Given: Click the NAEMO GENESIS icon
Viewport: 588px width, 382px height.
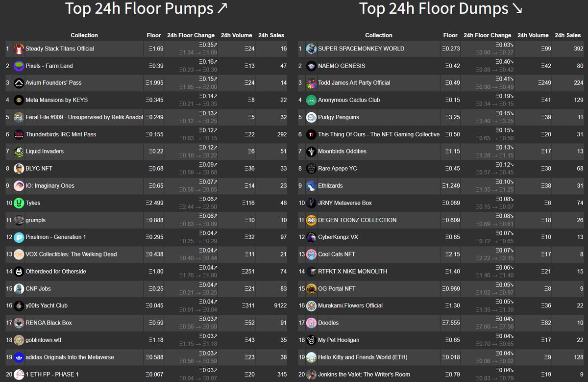Looking at the screenshot, I should click(x=311, y=66).
